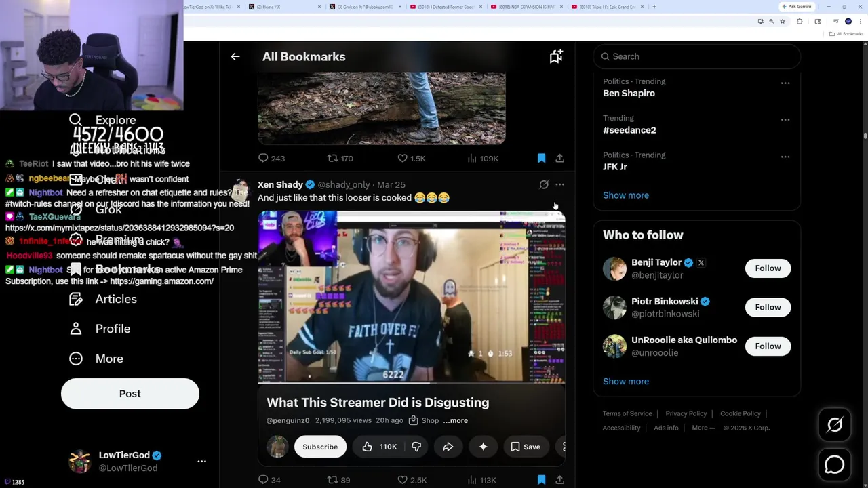View analytics showing 109K views
The height and width of the screenshot is (488, 868).
482,159
